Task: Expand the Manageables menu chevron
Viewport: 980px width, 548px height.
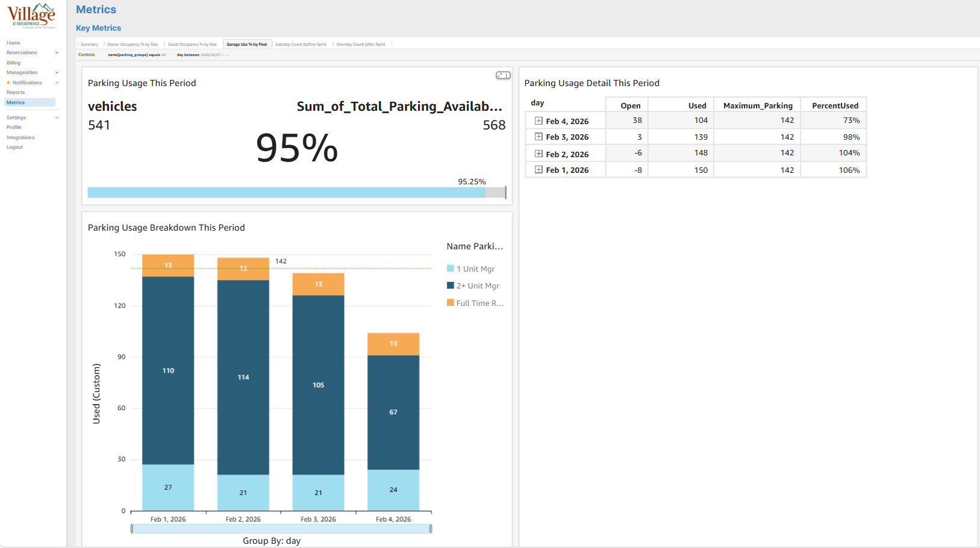Action: 57,73
